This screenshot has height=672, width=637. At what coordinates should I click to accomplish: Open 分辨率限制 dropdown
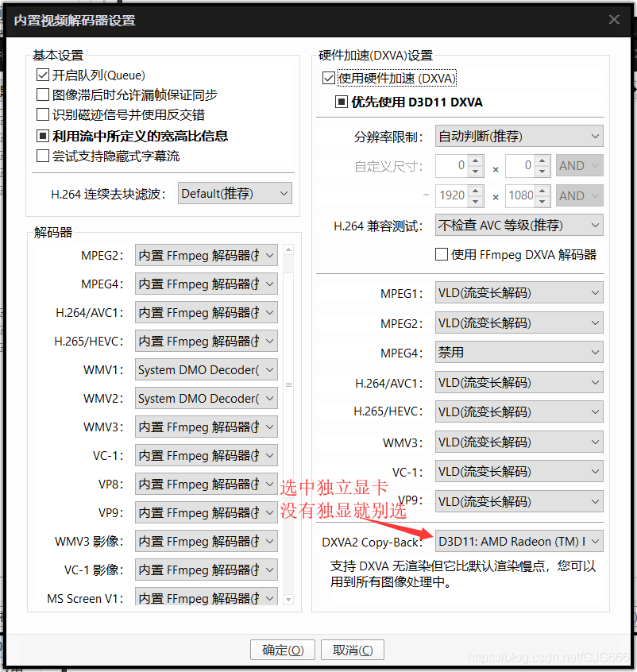pos(519,137)
